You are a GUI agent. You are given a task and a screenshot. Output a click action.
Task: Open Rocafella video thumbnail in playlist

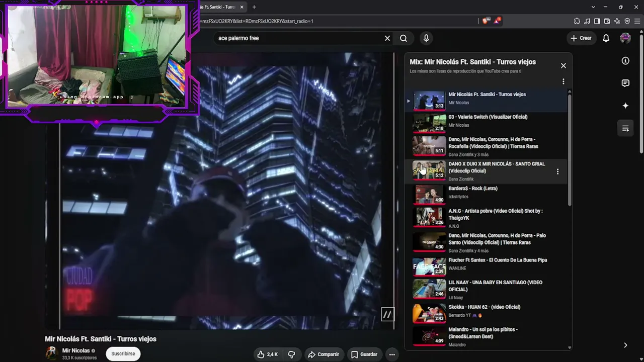pos(429,146)
